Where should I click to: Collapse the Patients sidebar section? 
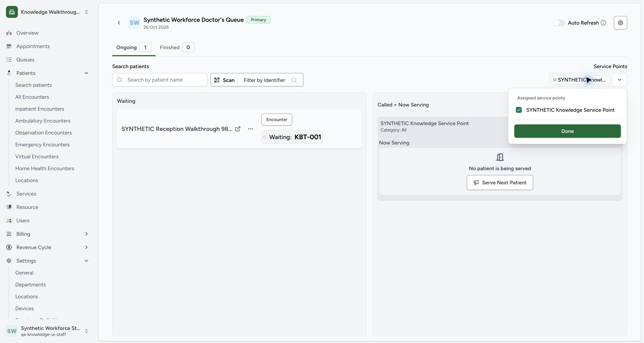86,73
